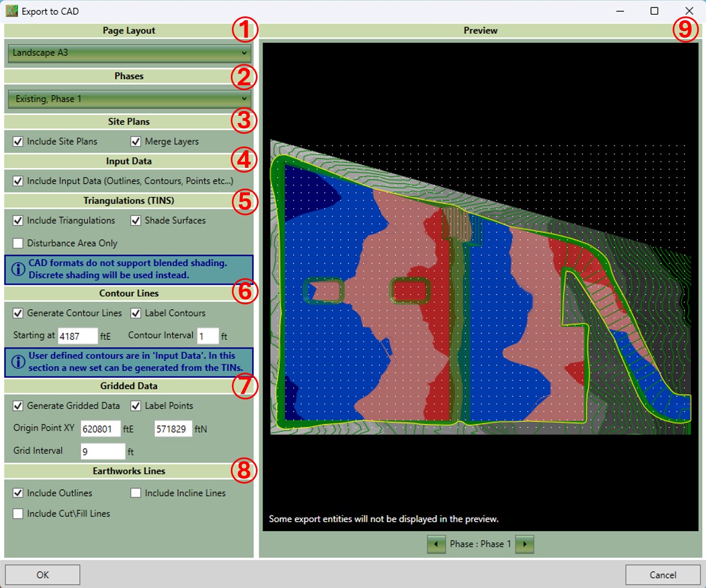Minimize the Export to CAD window

[620, 11]
